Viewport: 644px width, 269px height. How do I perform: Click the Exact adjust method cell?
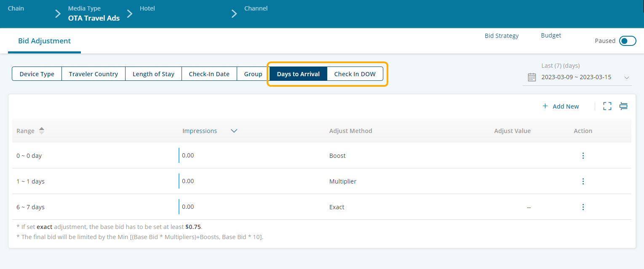(337, 207)
